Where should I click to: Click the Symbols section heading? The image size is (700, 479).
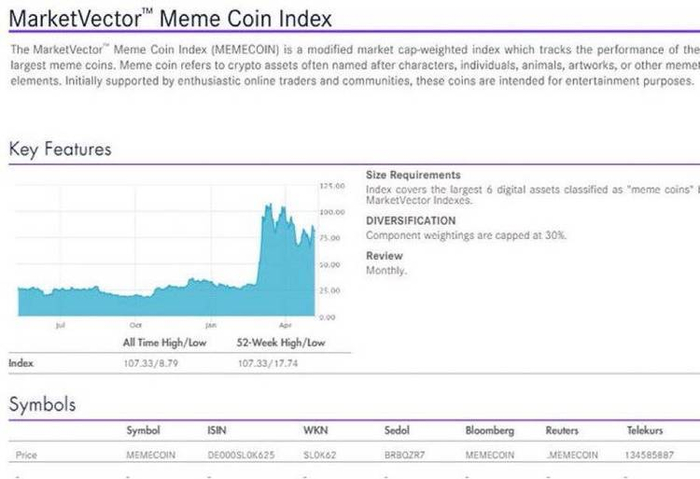[x=42, y=405]
